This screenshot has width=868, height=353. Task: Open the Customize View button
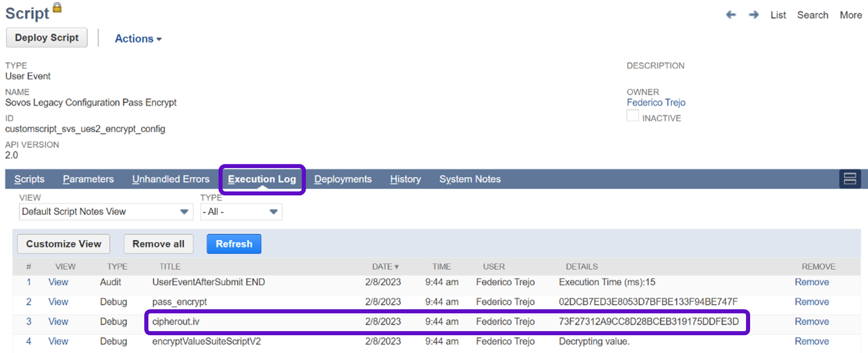[x=63, y=244]
